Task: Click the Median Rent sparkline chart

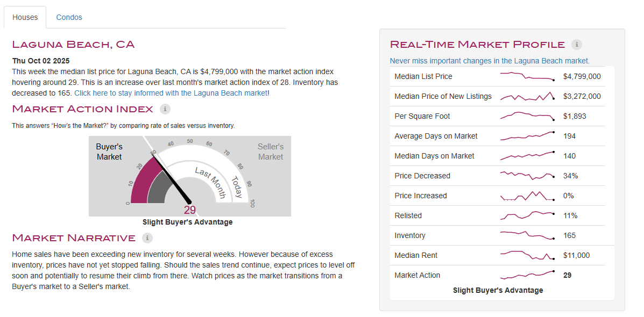Action: 527,255
